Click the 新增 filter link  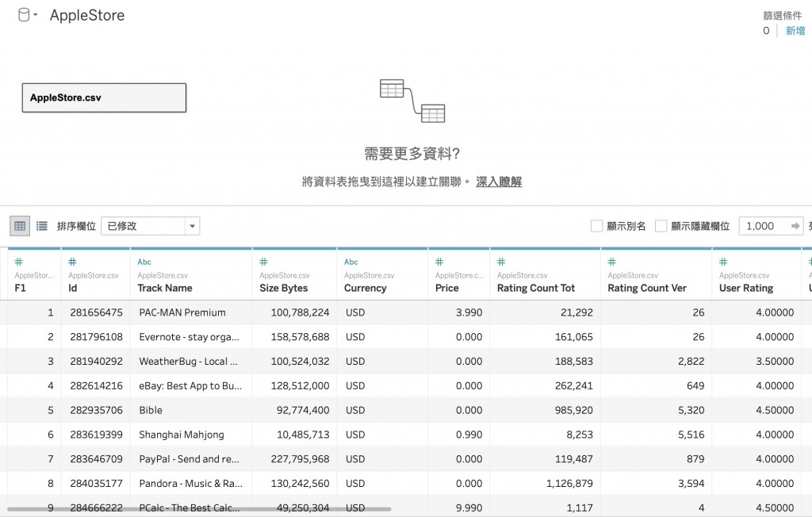coord(795,31)
